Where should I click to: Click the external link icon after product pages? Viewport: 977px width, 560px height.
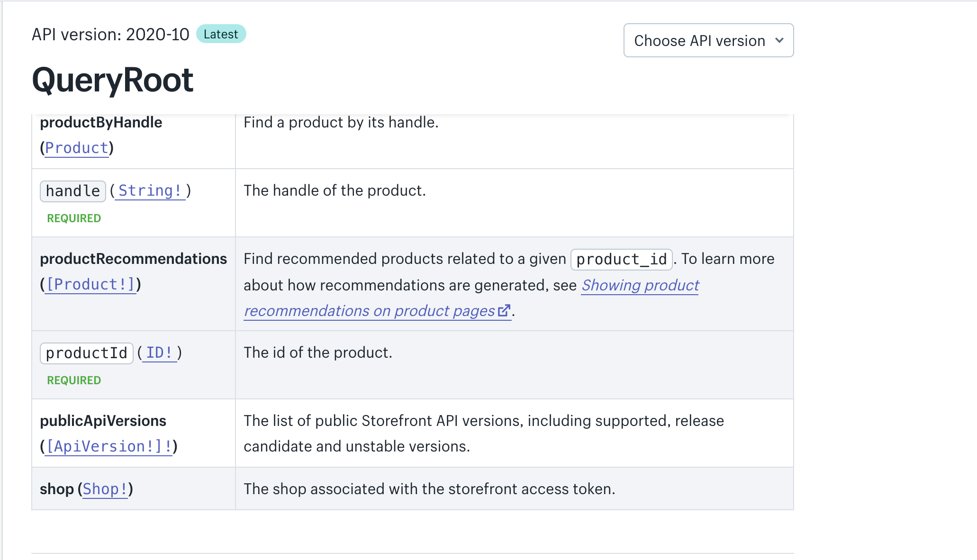click(x=504, y=310)
